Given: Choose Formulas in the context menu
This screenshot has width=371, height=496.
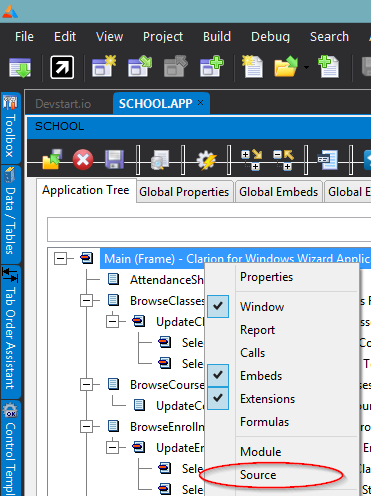Looking at the screenshot, I should pos(265,422).
